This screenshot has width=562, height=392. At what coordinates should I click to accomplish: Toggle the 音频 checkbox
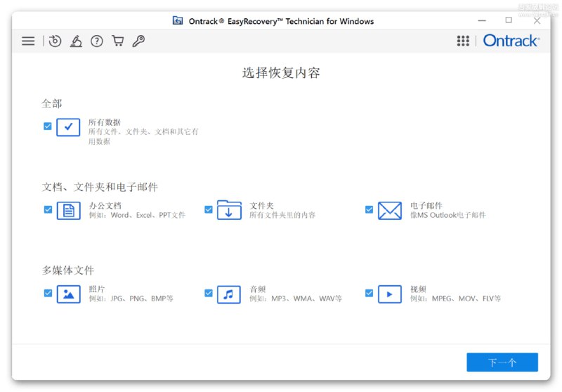coord(209,293)
